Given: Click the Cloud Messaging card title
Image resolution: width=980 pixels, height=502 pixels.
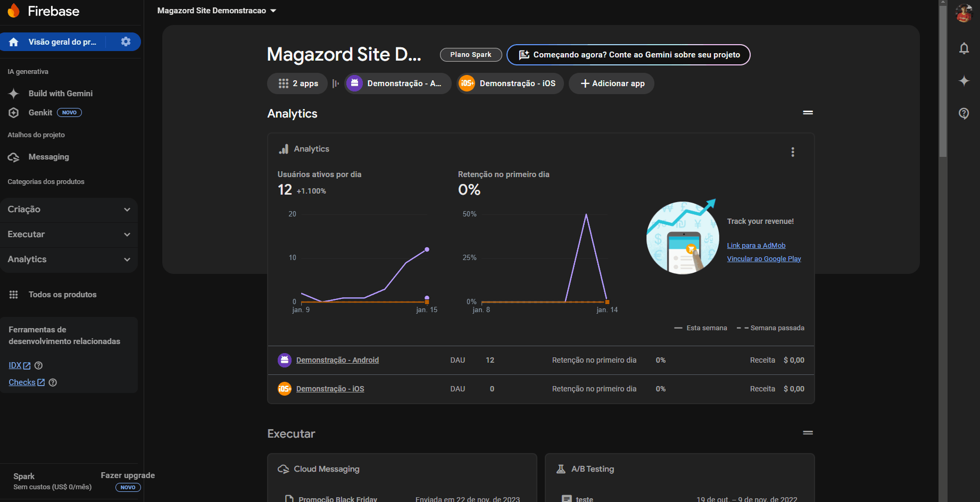Looking at the screenshot, I should (x=327, y=469).
